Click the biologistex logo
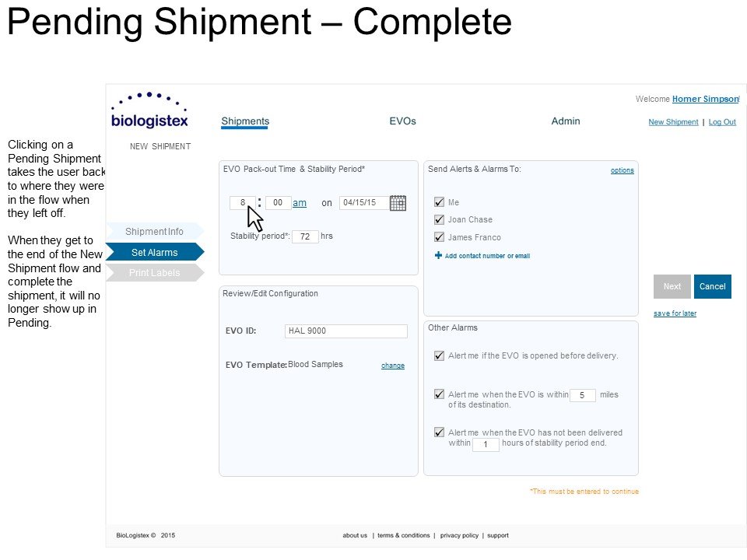The width and height of the screenshot is (747, 560). [149, 110]
